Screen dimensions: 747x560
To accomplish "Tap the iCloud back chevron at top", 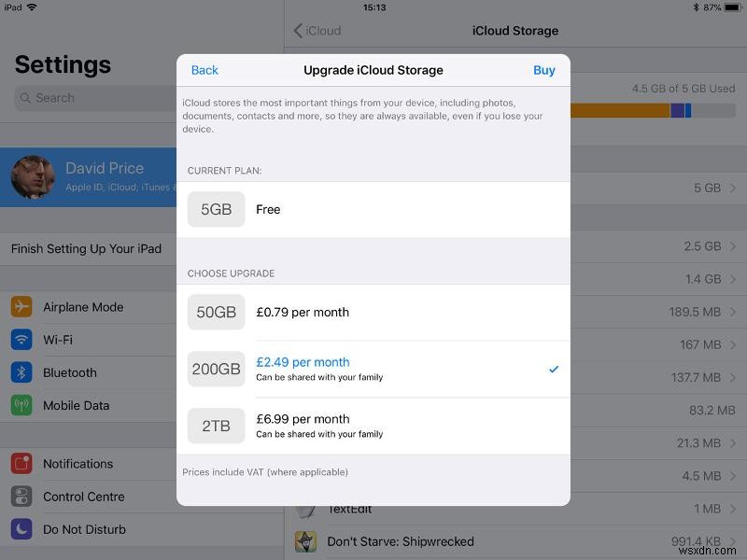I will [298, 31].
